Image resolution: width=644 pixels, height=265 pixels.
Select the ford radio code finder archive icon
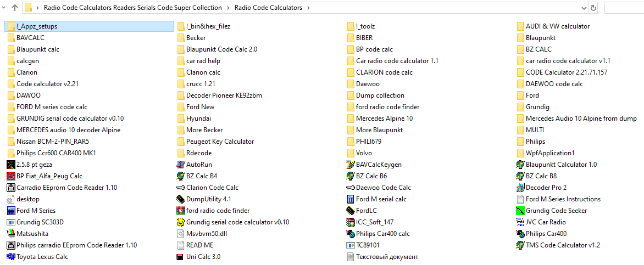coord(180,211)
